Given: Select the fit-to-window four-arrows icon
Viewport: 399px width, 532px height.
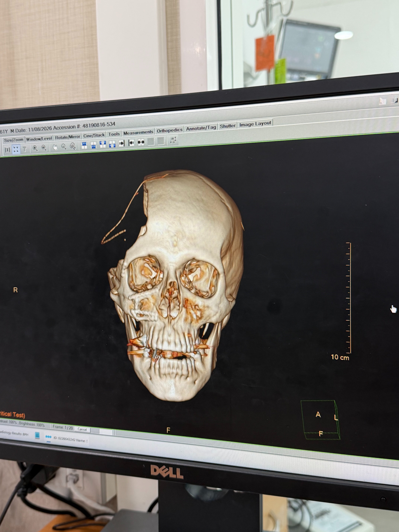Looking at the screenshot, I should 16,149.
